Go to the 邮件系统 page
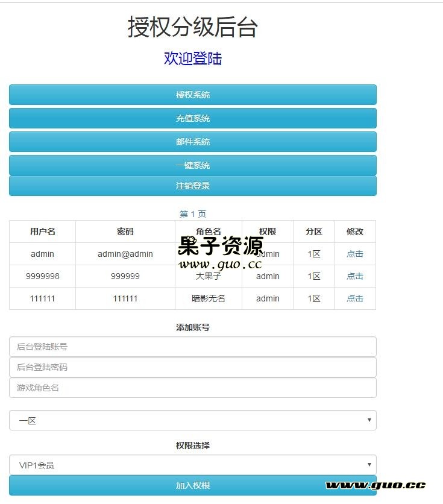This screenshot has width=443, height=504. tap(193, 142)
